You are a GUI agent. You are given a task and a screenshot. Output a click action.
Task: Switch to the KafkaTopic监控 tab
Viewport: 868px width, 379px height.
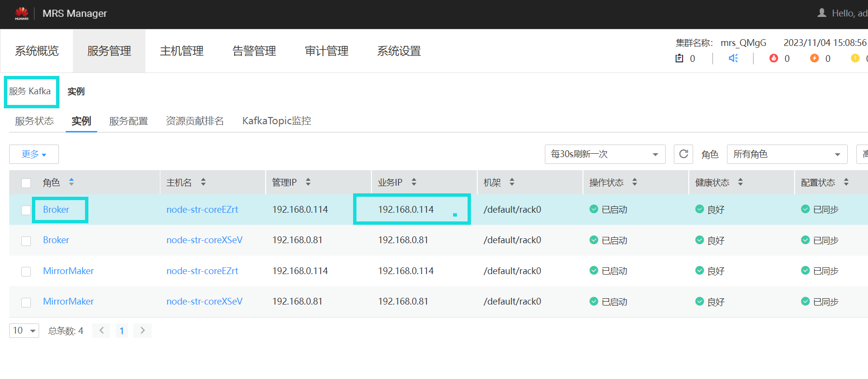277,121
